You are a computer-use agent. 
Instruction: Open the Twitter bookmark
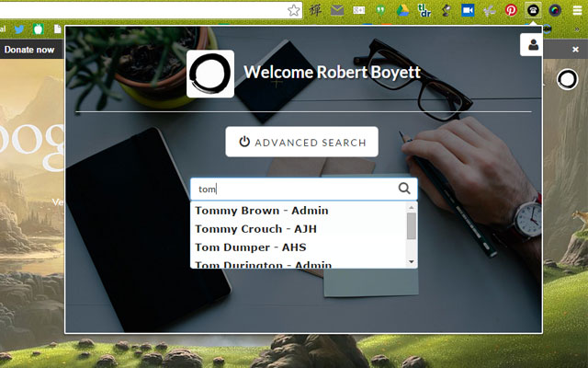[19, 29]
